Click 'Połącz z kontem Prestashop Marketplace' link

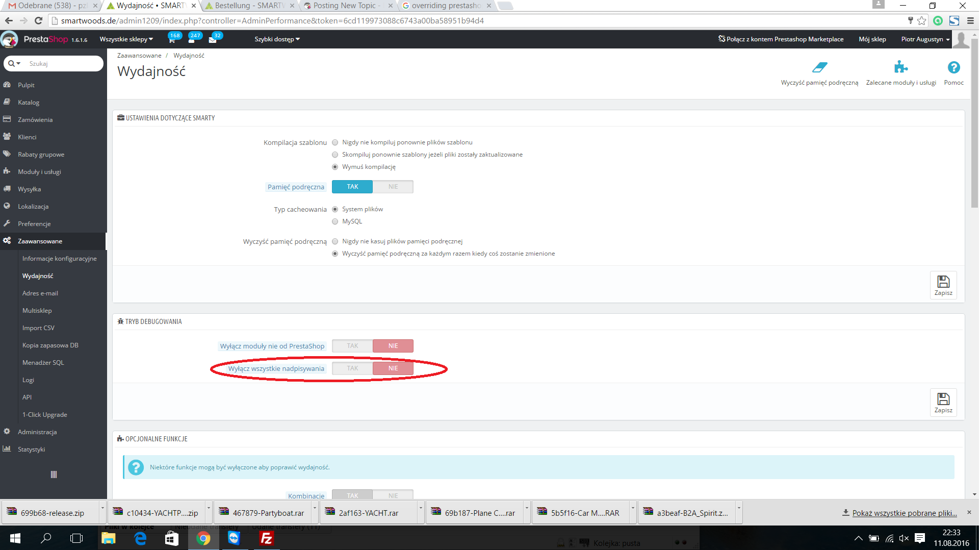click(x=781, y=39)
